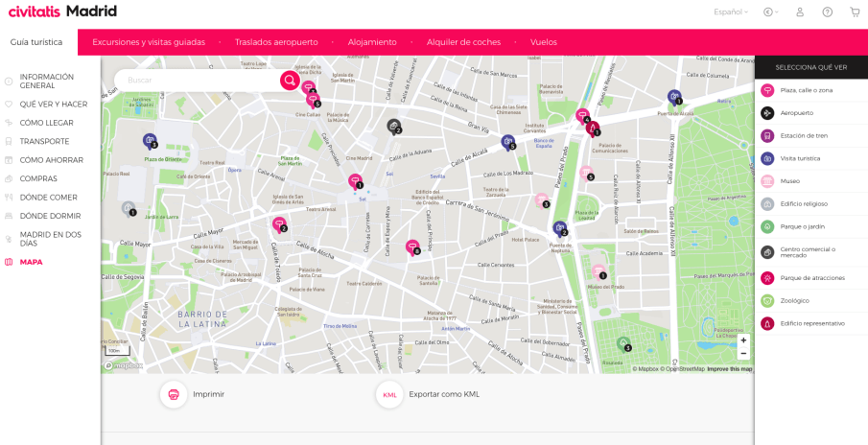
Task: Open the euro currency dropdown
Action: pos(770,12)
